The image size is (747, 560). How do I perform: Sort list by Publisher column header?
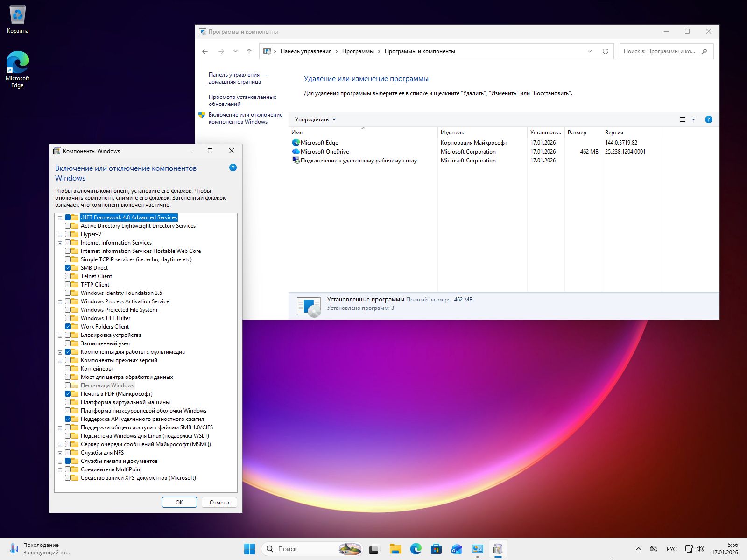(452, 133)
